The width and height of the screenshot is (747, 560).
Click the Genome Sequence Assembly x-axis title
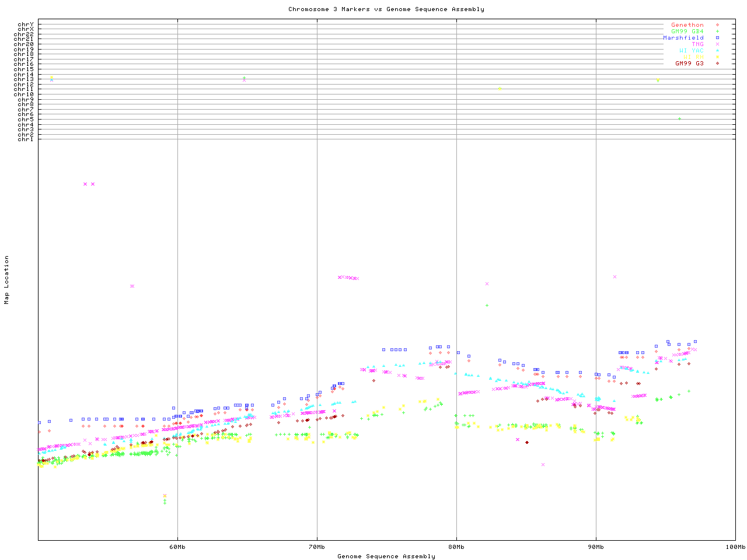[x=386, y=556]
